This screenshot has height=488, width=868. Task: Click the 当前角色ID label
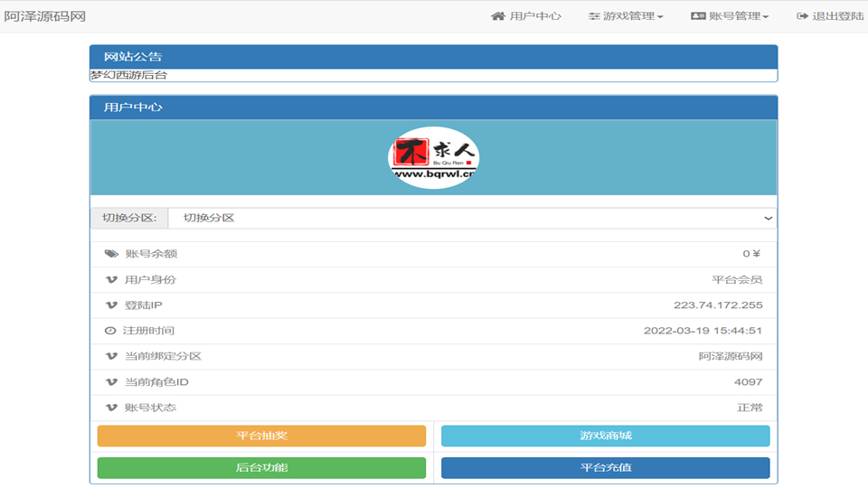coord(156,381)
